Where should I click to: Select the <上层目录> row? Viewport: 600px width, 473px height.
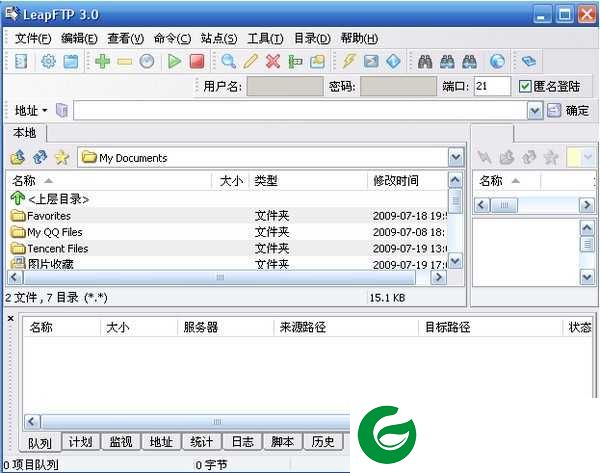[x=227, y=199]
